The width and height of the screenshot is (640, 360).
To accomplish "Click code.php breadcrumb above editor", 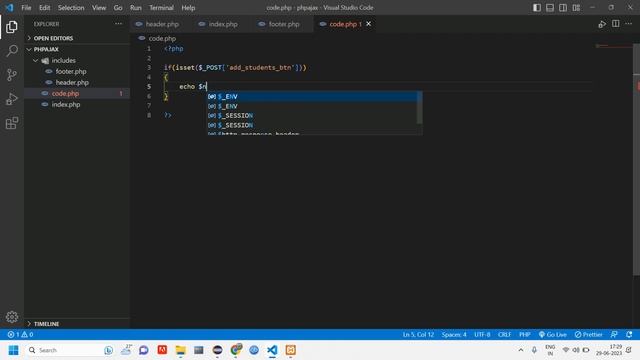I will click(x=162, y=38).
